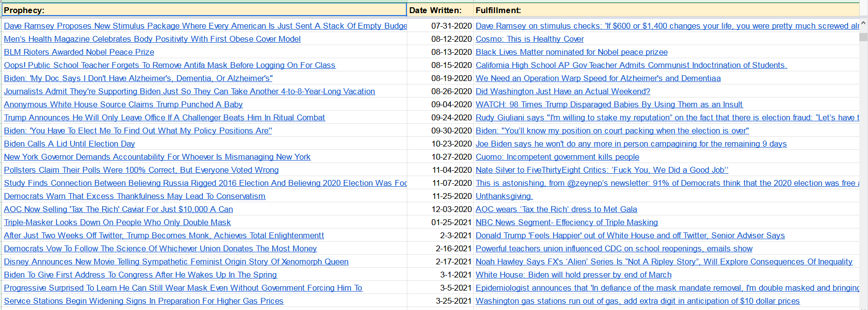Open 'Biden: You Have To Elect Me' link
This screenshot has height=310, width=868.
(138, 131)
